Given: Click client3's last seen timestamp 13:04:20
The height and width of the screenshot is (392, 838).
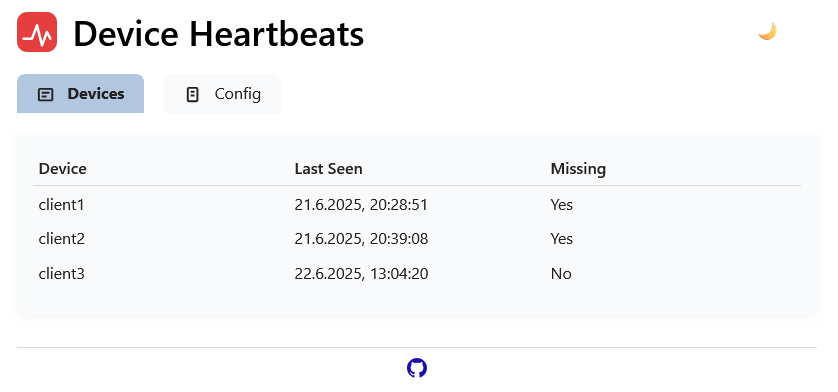Looking at the screenshot, I should click(x=361, y=274).
